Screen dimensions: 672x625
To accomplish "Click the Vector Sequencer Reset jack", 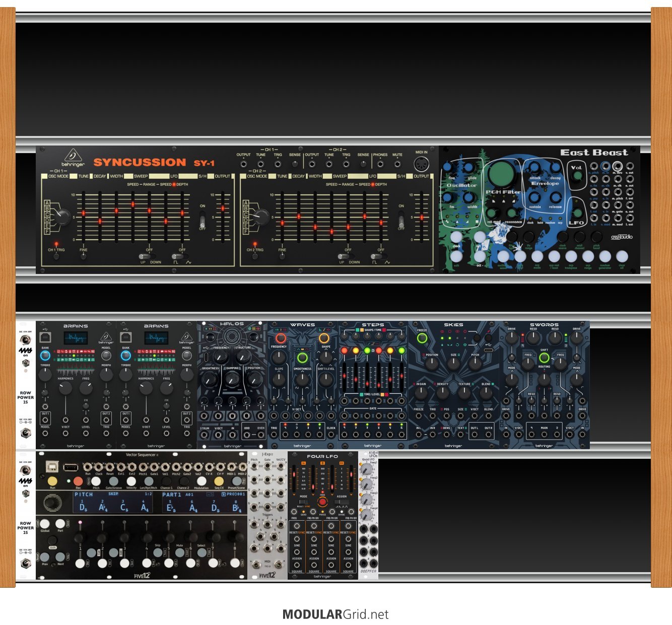I will click(110, 467).
